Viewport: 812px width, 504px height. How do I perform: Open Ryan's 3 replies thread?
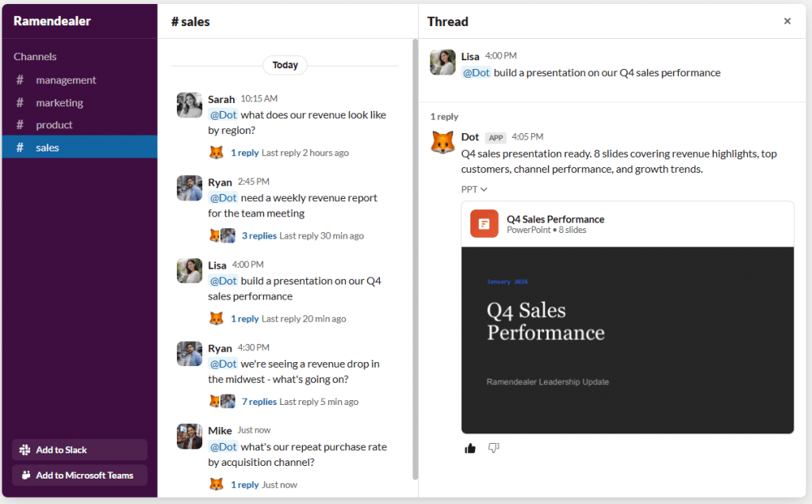click(x=259, y=235)
